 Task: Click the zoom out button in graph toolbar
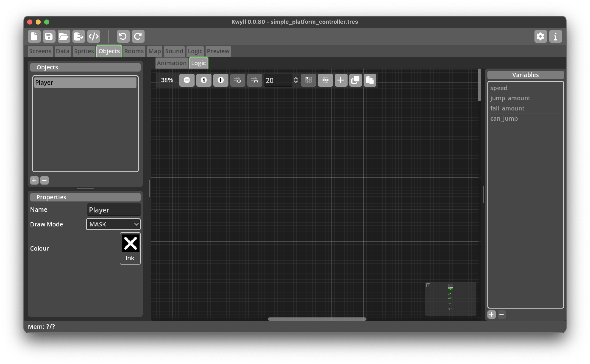pyautogui.click(x=186, y=80)
